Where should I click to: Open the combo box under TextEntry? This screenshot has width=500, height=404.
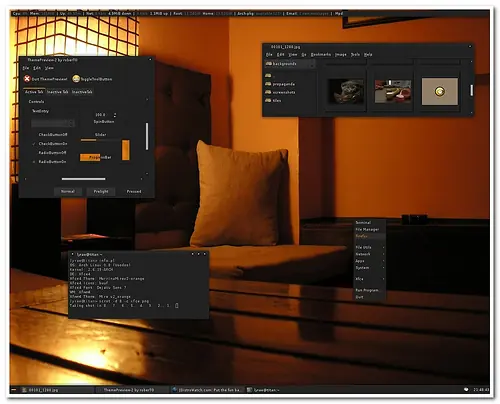(x=53, y=123)
